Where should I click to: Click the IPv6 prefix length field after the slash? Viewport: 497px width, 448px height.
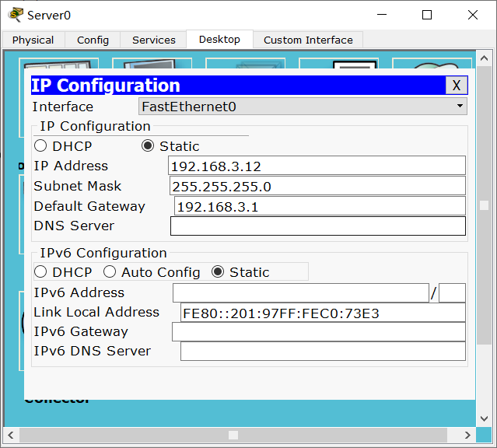(x=452, y=293)
